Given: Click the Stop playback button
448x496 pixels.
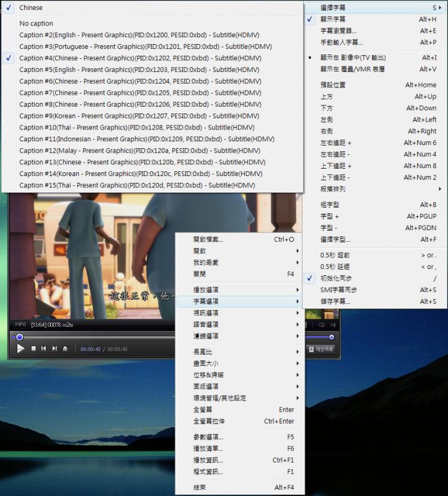Looking at the screenshot, I should (33, 348).
